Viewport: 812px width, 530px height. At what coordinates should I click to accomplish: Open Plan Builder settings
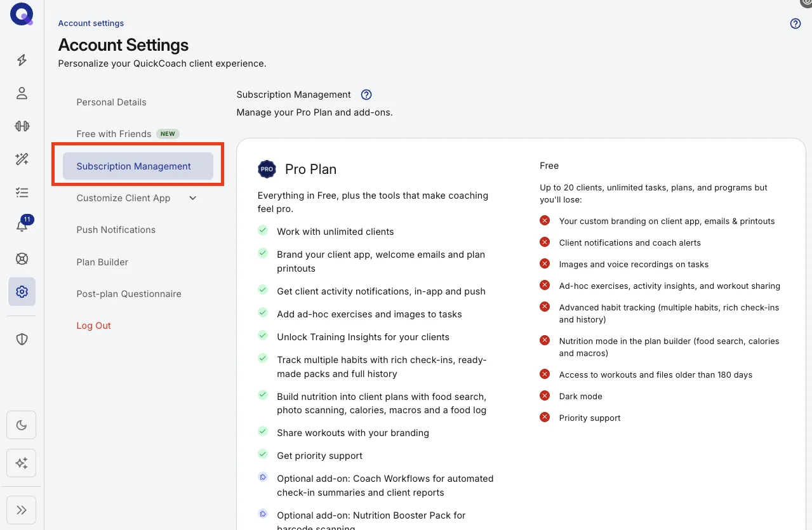point(102,262)
